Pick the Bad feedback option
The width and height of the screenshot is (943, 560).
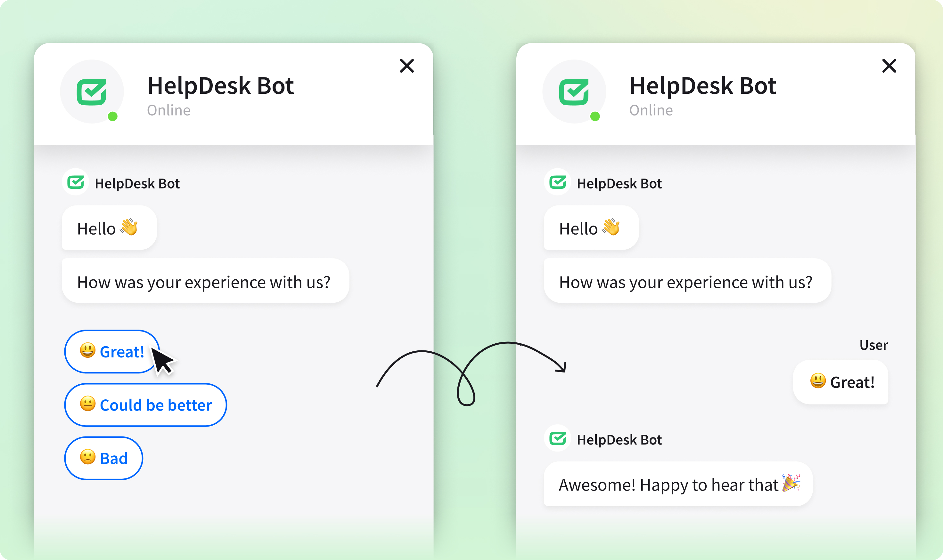103,458
